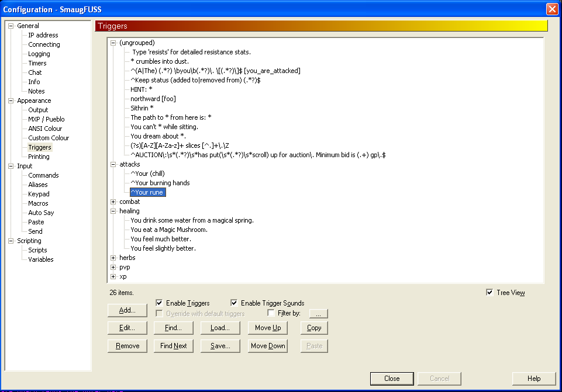The width and height of the screenshot is (562, 392).
Task: Open the ANSI Colour page
Action: (x=45, y=129)
